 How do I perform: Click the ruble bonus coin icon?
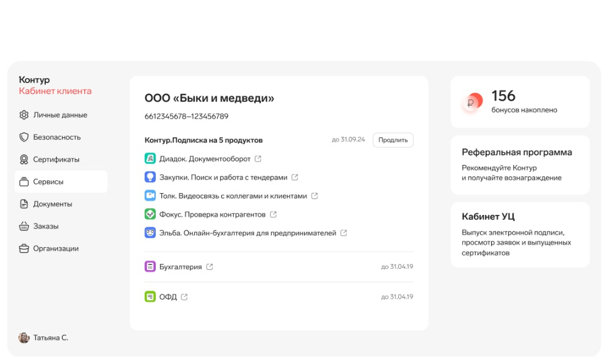[472, 102]
